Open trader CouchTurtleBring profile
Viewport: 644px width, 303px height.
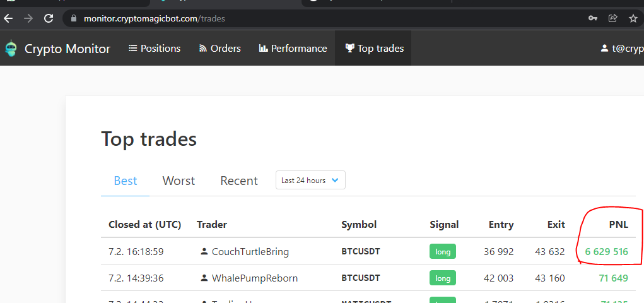tap(250, 251)
